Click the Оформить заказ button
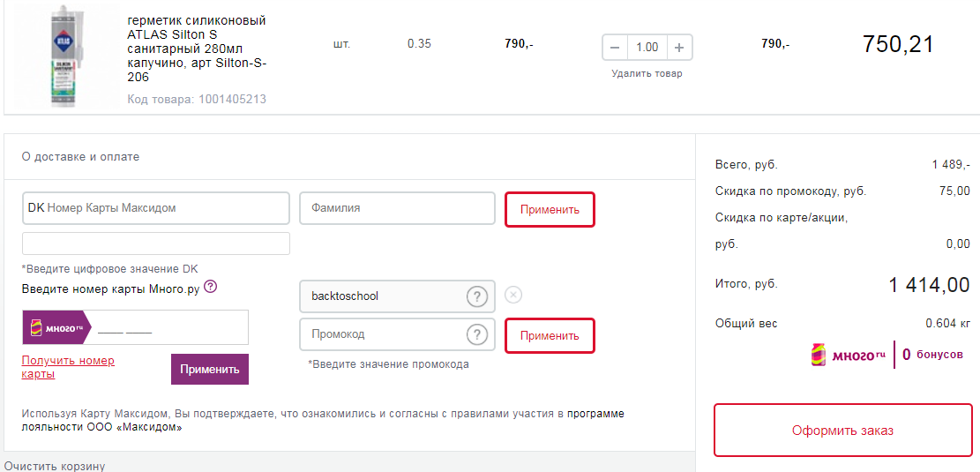 [x=842, y=431]
